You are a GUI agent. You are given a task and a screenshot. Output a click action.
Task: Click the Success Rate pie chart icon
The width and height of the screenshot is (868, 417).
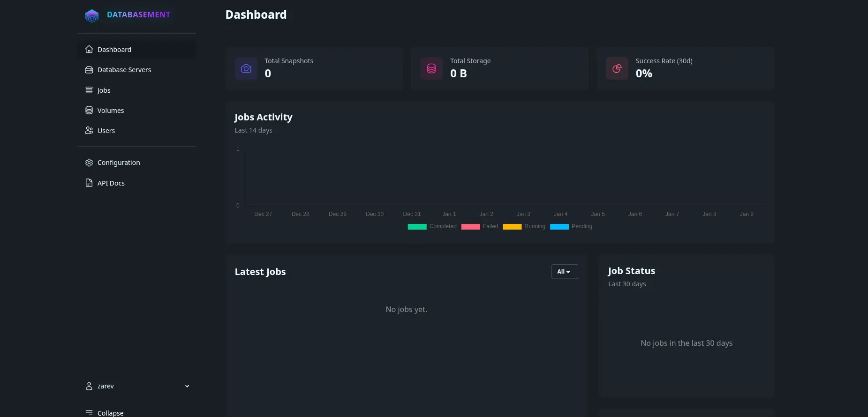617,69
